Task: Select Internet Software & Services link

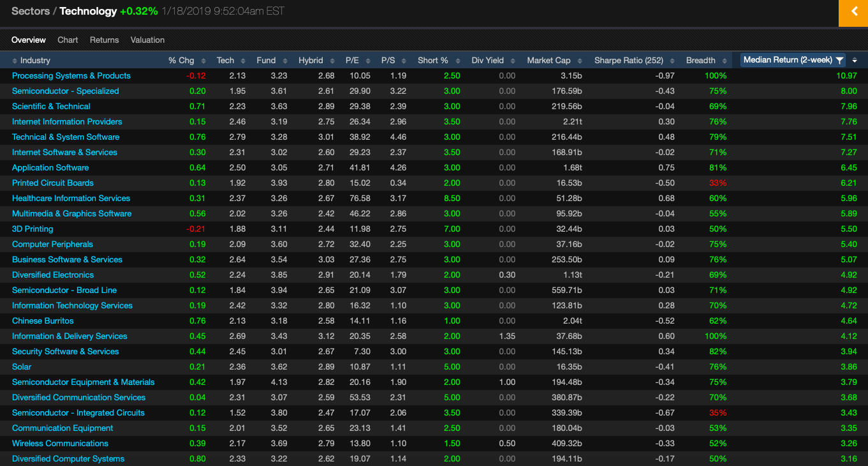Action: [x=64, y=152]
